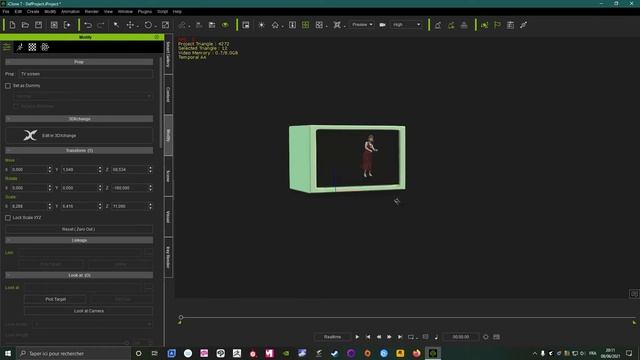640x360 pixels.
Task: Click the picture-in-picture mini viewport icon
Action: [x=246, y=25]
